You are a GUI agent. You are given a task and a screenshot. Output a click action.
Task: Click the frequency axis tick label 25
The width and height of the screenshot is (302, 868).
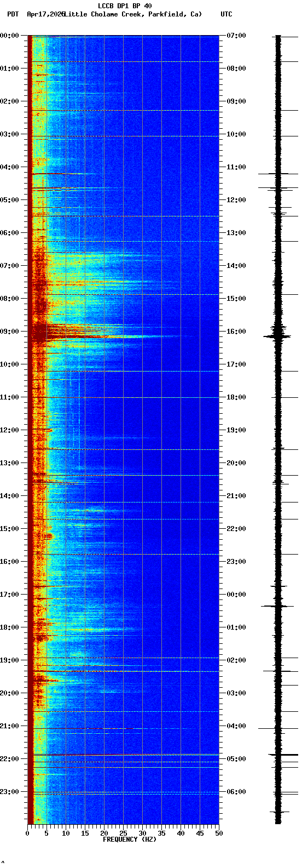coord(123,833)
